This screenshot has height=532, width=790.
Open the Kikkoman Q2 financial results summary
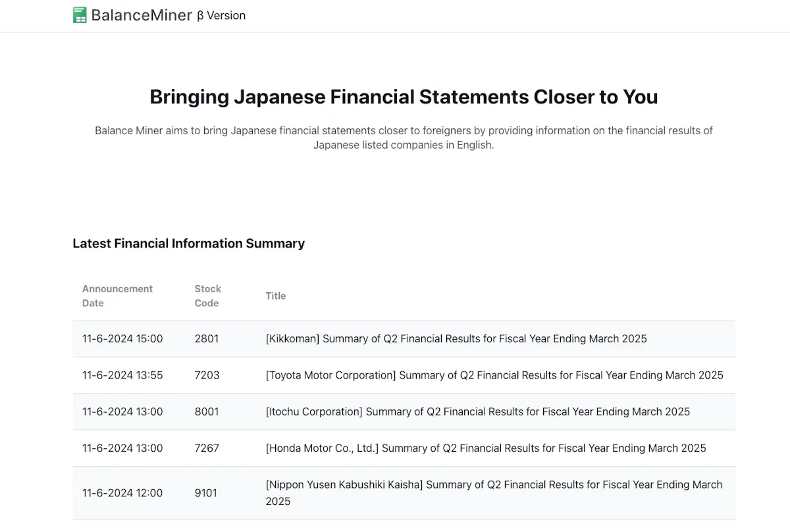(x=456, y=338)
